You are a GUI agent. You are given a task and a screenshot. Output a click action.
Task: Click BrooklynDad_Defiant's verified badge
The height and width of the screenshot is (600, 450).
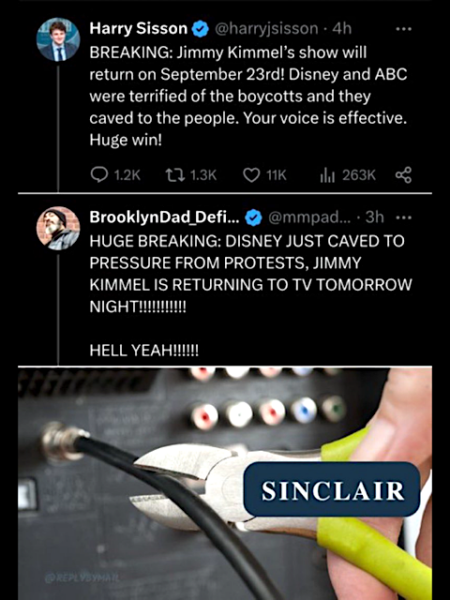[x=253, y=218]
